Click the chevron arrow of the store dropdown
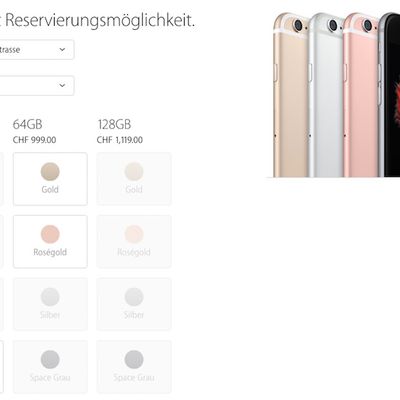Screen dimensions: 400x400 pyautogui.click(x=62, y=50)
